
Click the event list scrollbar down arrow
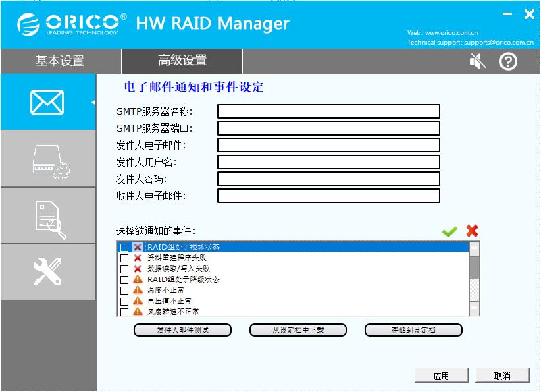point(474,308)
